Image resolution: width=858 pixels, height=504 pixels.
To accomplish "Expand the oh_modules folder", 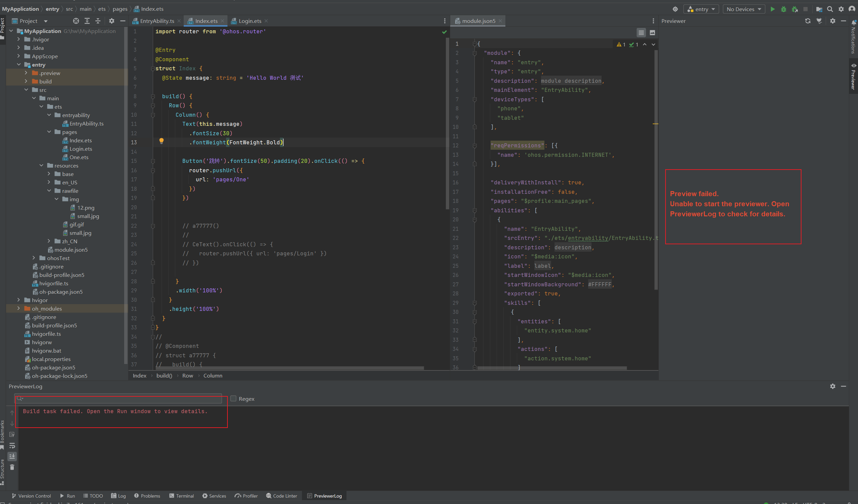I will tap(19, 309).
